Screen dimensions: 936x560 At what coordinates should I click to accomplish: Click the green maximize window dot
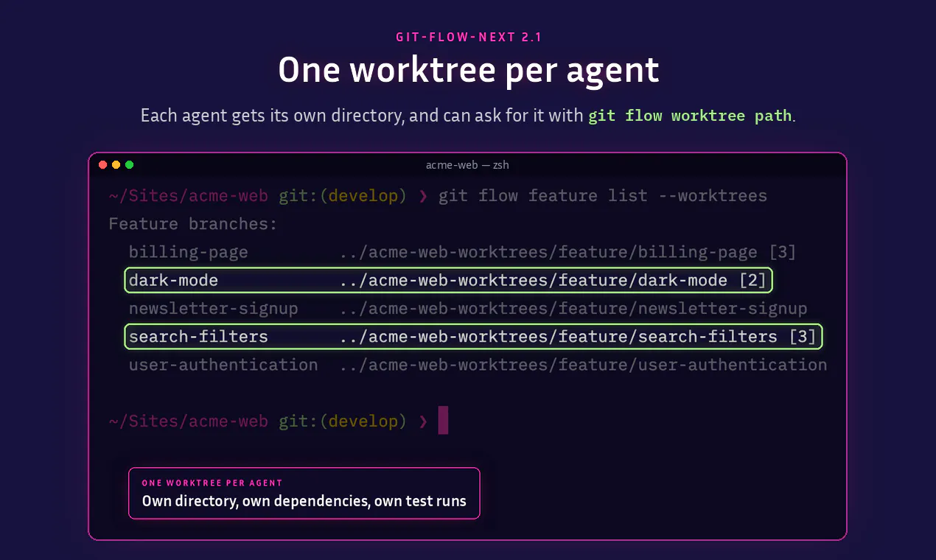pos(129,165)
